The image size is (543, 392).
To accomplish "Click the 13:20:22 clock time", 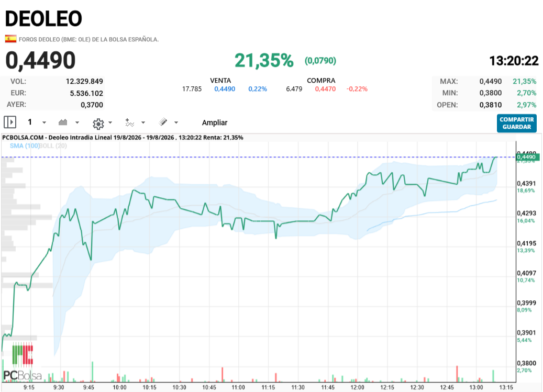I will pos(514,61).
